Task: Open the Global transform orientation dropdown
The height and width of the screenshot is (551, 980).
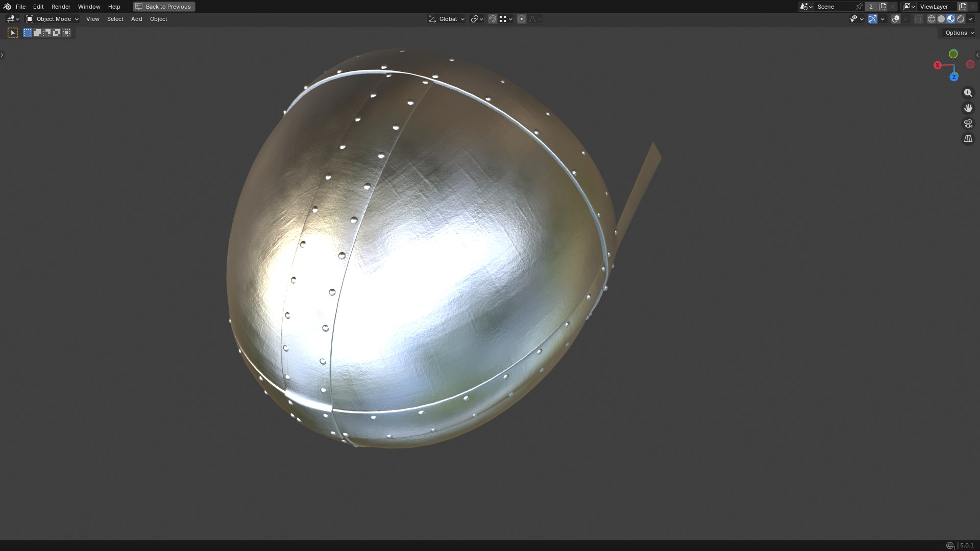Action: (x=446, y=19)
